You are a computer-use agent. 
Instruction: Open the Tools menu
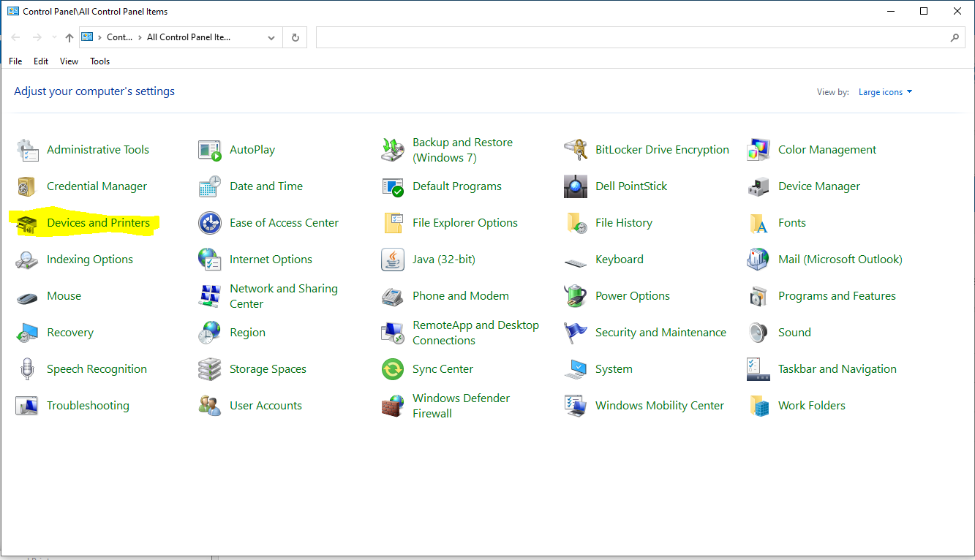pos(99,61)
